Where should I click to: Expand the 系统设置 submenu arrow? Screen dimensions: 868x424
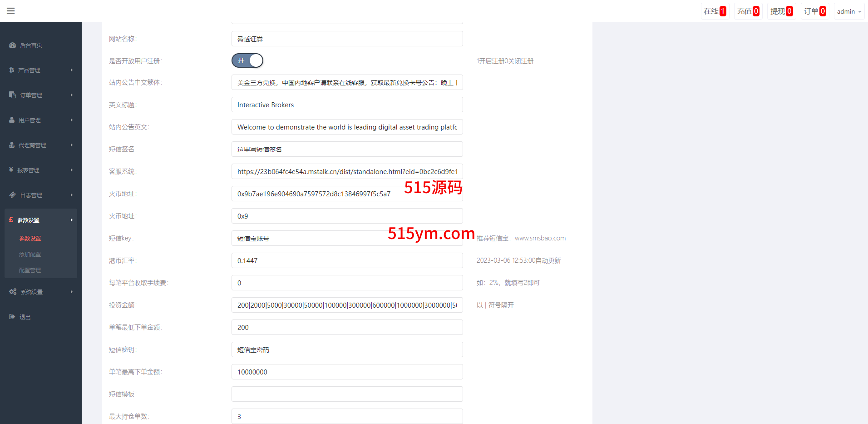click(71, 292)
